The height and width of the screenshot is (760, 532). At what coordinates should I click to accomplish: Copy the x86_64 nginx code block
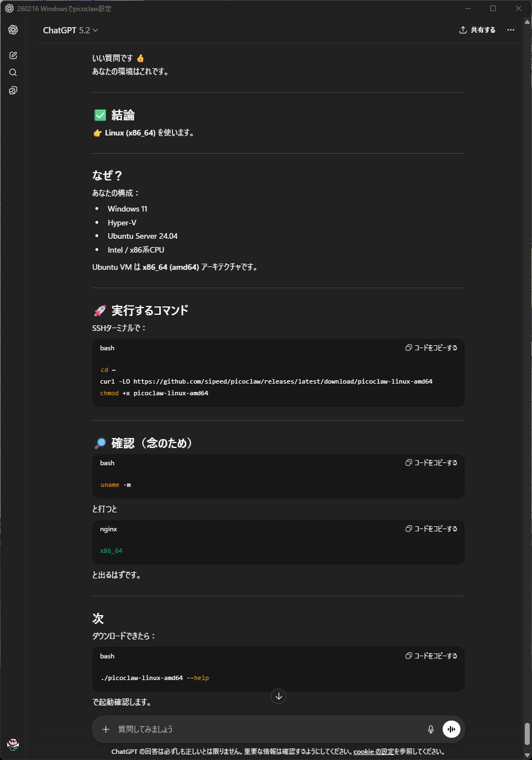432,529
